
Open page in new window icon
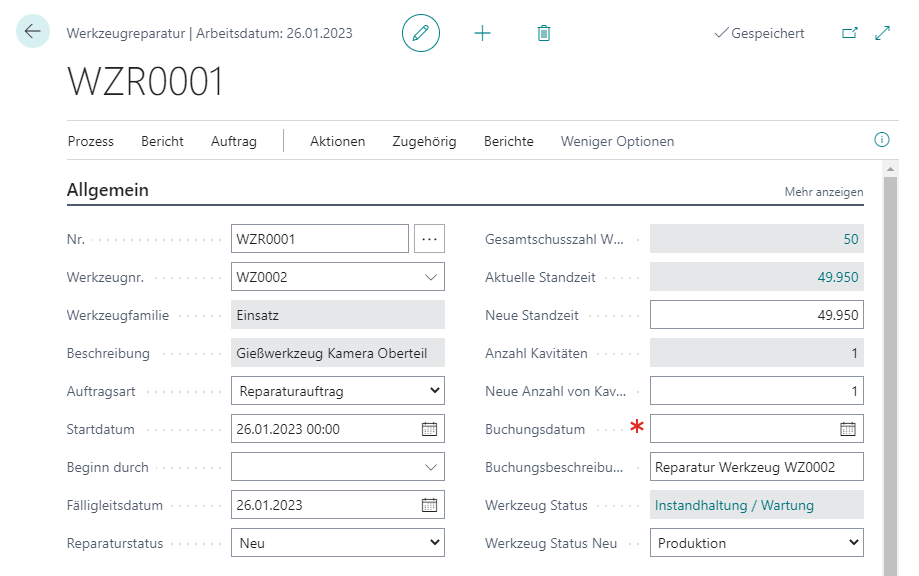(849, 33)
